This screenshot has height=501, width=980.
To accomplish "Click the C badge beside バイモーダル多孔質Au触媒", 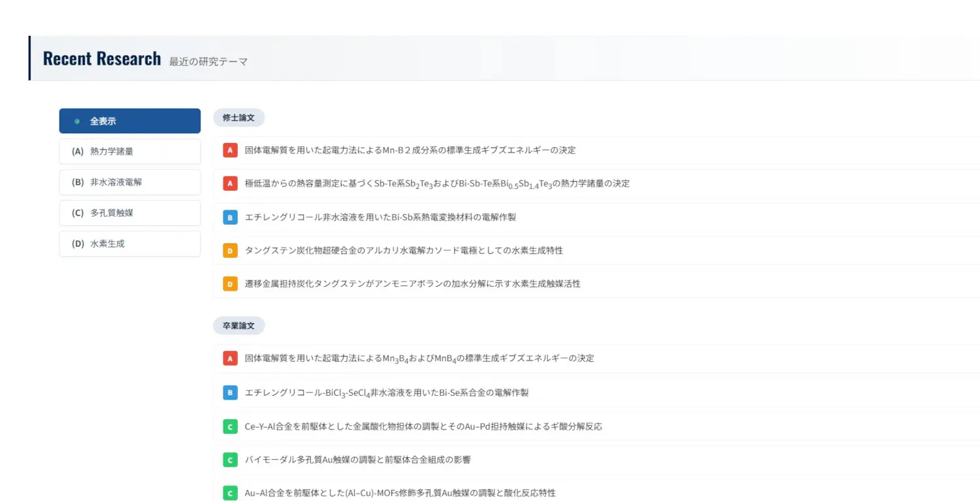I will [230, 460].
